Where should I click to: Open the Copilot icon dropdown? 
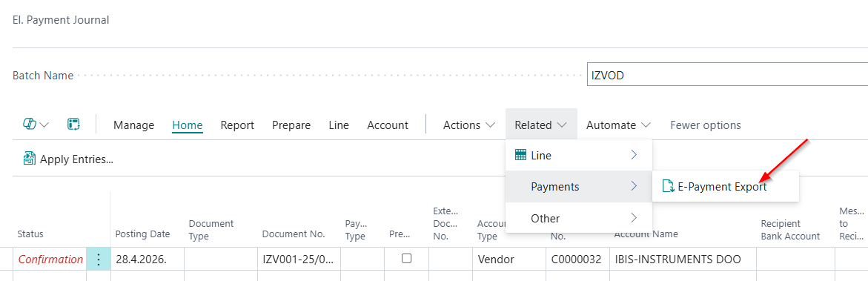click(36, 125)
